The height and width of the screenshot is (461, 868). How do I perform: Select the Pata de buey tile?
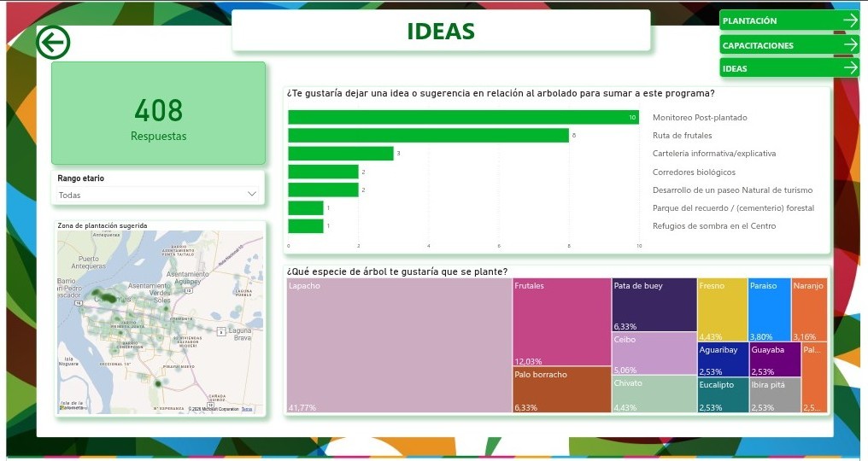click(654, 305)
